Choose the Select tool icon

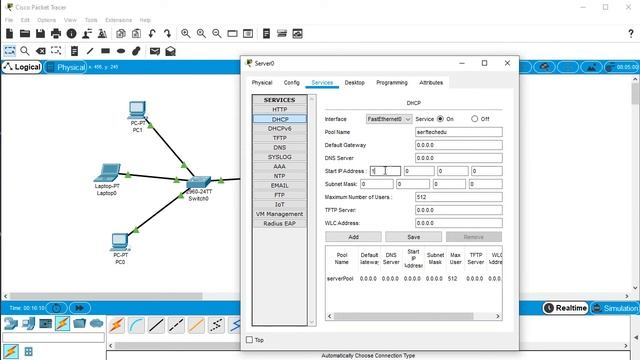(9, 51)
